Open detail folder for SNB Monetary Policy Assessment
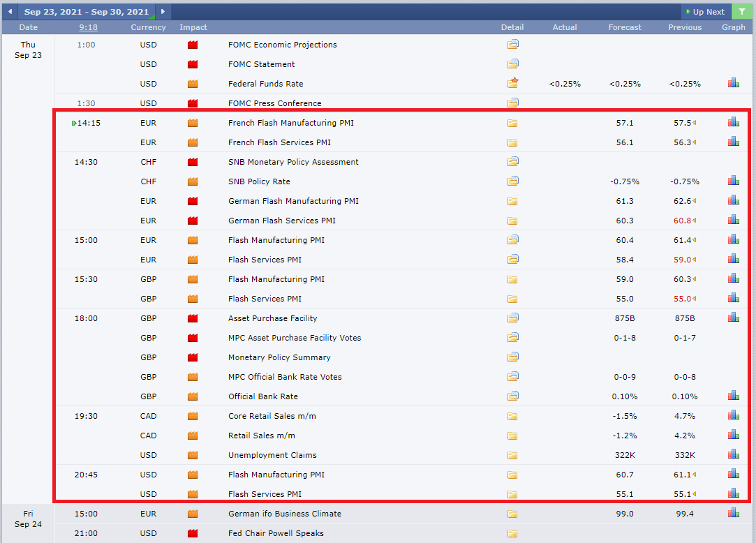 click(x=512, y=161)
